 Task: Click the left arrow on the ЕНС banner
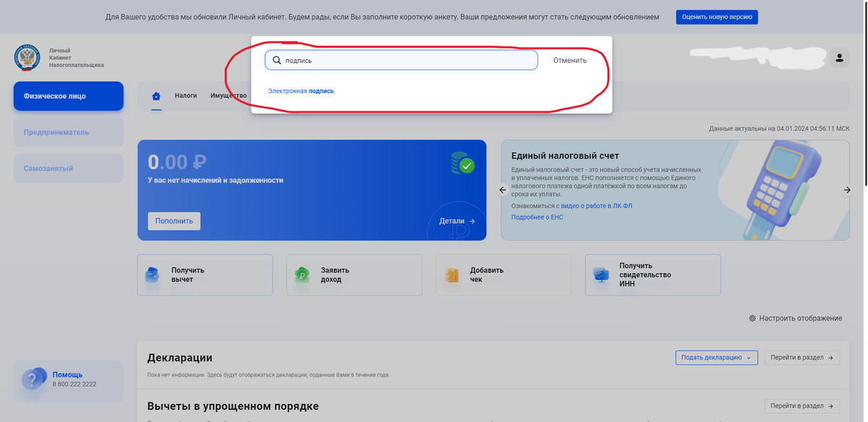pyautogui.click(x=502, y=189)
